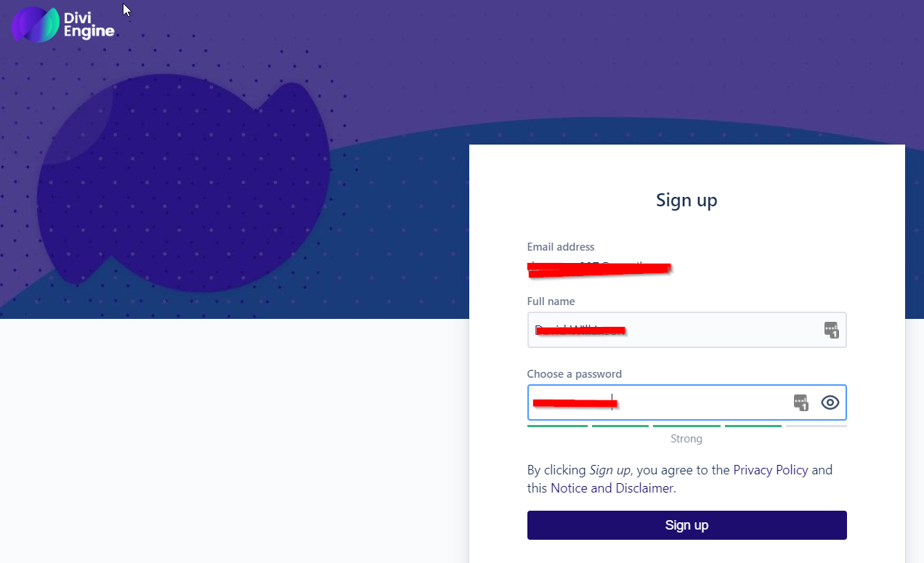Click inside the Choose a password field

coord(697,402)
